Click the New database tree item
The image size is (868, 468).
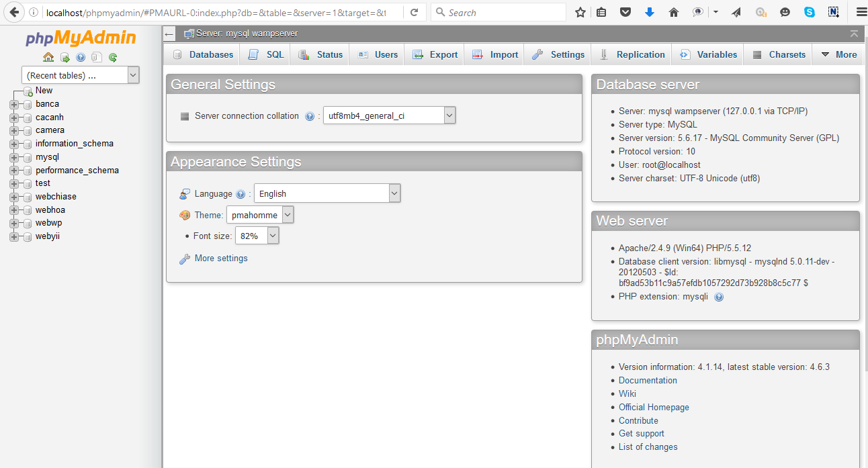[x=44, y=91]
